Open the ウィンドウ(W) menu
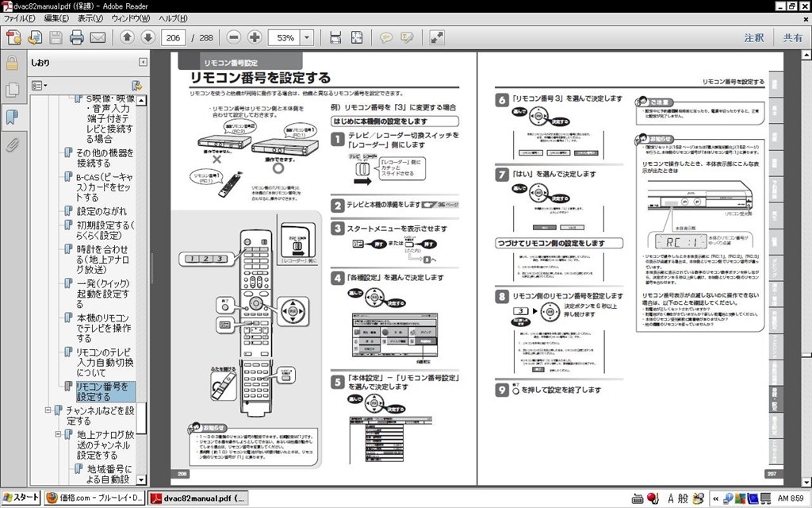 [130, 18]
